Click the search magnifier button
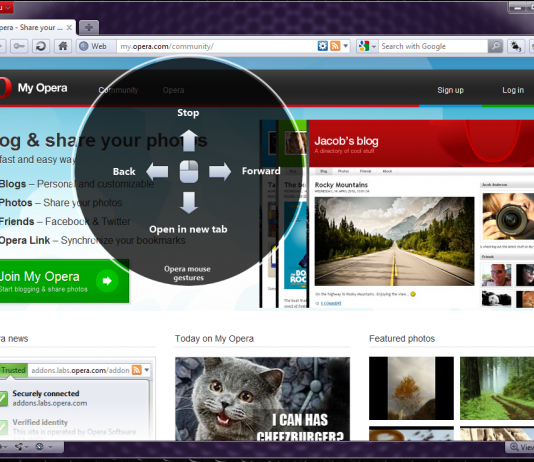 point(495,46)
